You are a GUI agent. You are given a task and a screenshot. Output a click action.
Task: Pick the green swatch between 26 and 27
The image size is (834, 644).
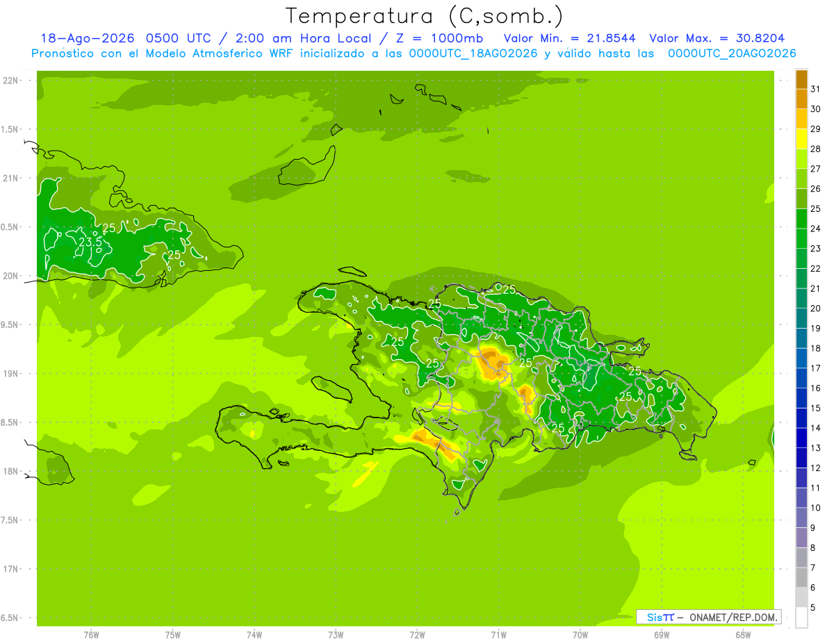[801, 179]
